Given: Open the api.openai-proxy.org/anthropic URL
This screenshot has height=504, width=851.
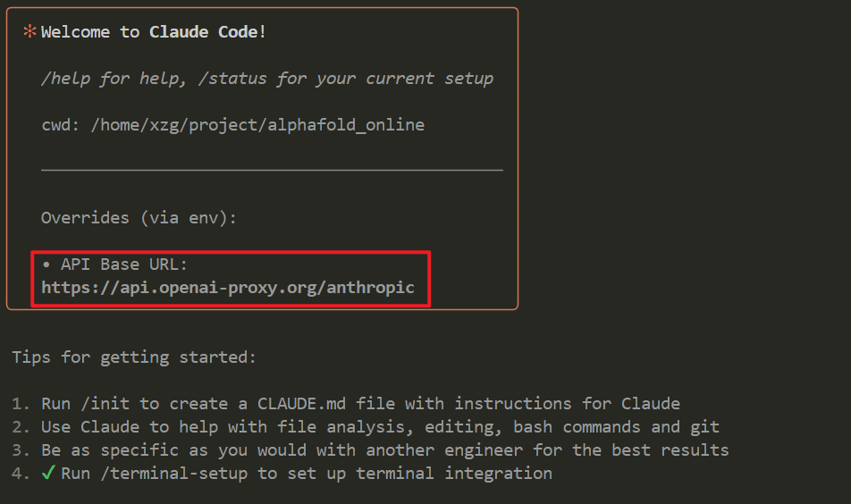Looking at the screenshot, I should click(228, 288).
